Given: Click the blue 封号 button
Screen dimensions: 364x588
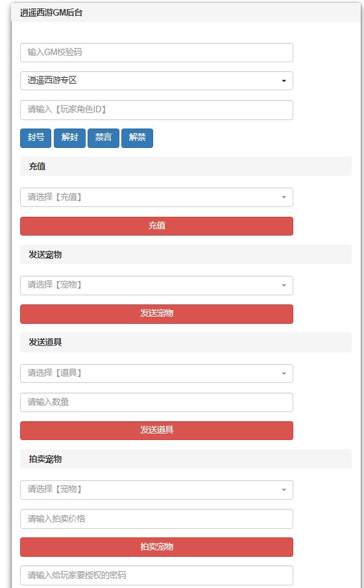Looking at the screenshot, I should 36,138.
